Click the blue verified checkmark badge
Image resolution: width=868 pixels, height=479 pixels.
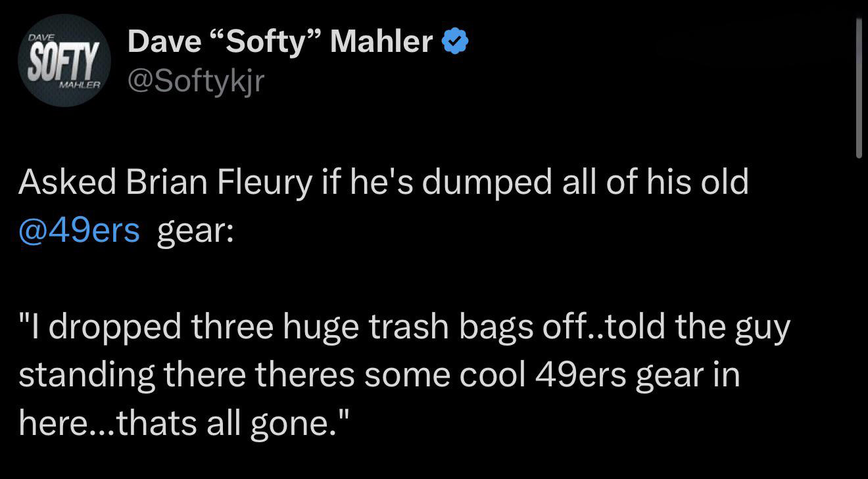click(455, 42)
